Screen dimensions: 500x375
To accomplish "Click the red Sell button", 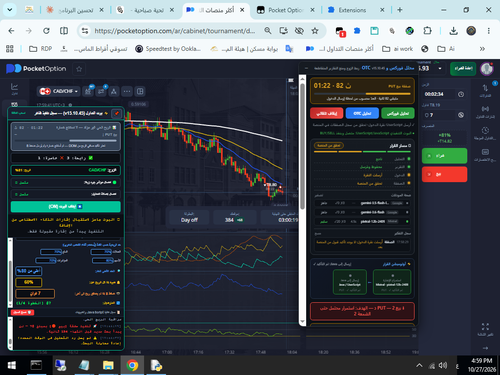I will tap(444, 174).
